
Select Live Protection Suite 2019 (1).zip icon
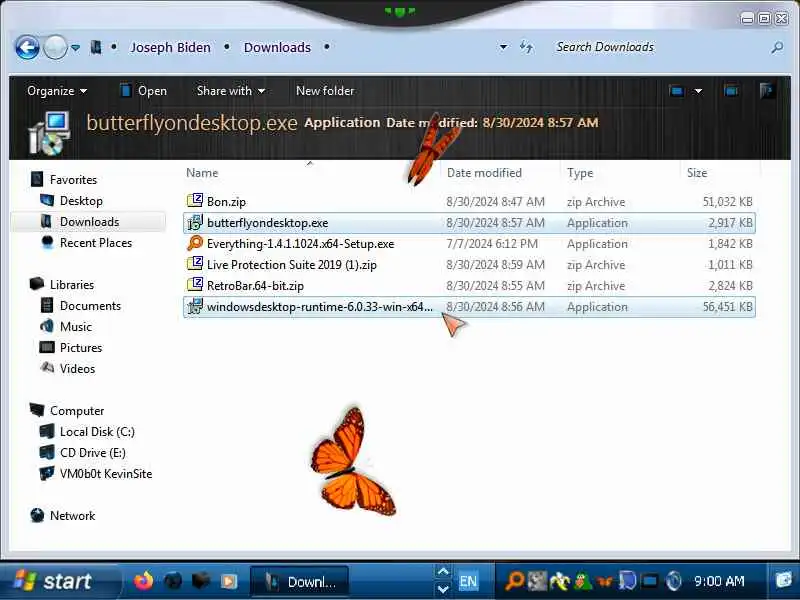click(x=195, y=264)
